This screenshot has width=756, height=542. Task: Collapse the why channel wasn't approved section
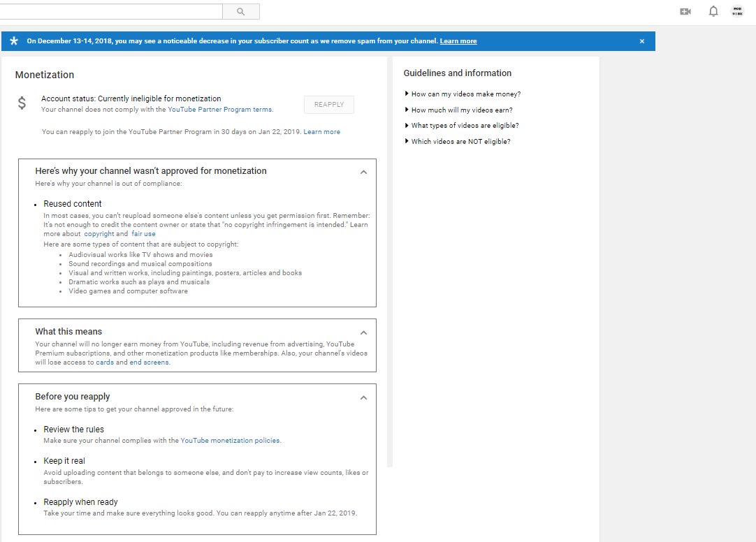[363, 172]
